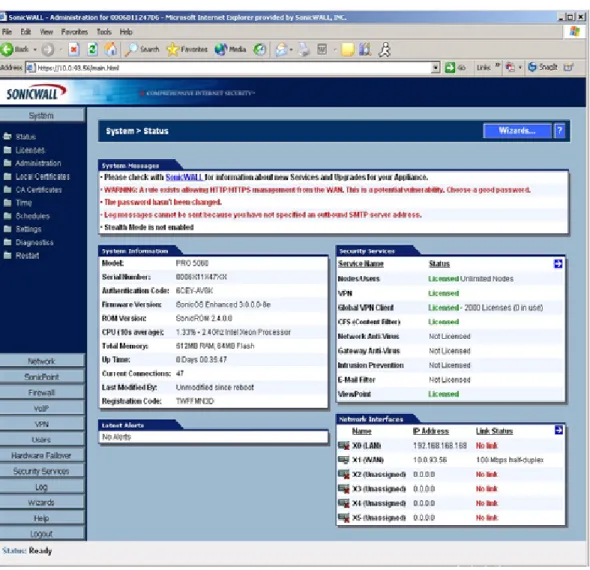
Task: Open the Help menu in menu bar
Action: point(126,32)
